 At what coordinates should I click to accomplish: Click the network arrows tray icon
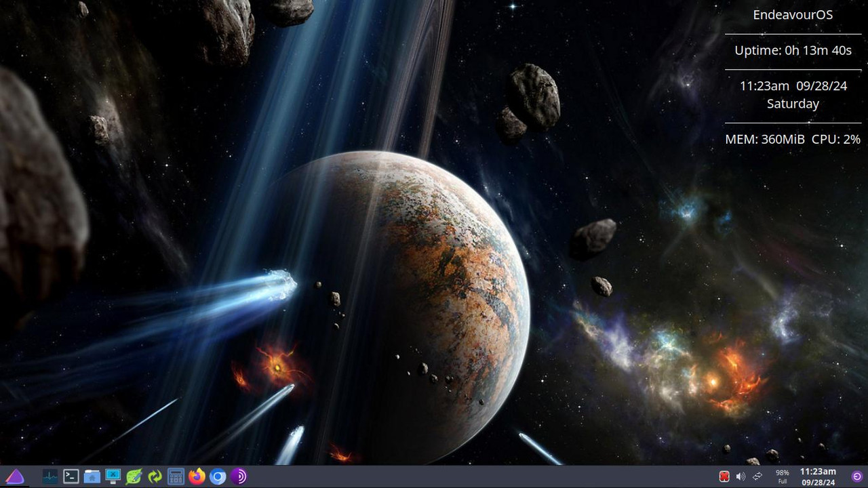tap(757, 476)
